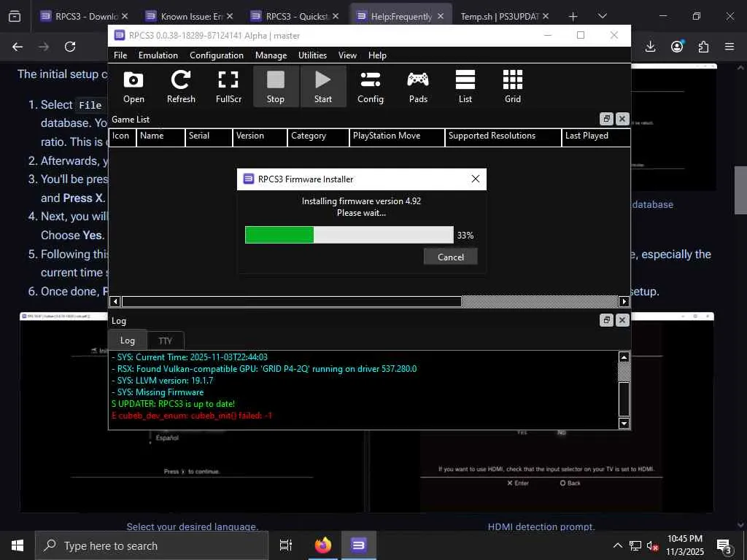Click the Icon column header
Image resolution: width=747 pixels, height=560 pixels.
click(123, 136)
